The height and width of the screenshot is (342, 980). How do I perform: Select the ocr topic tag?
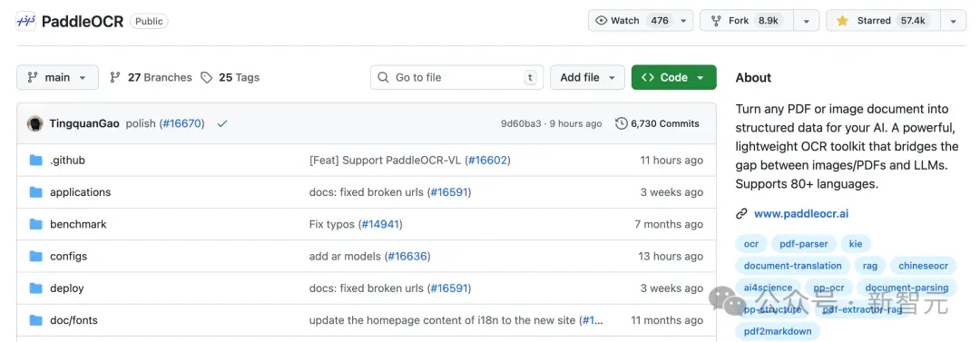coord(751,244)
